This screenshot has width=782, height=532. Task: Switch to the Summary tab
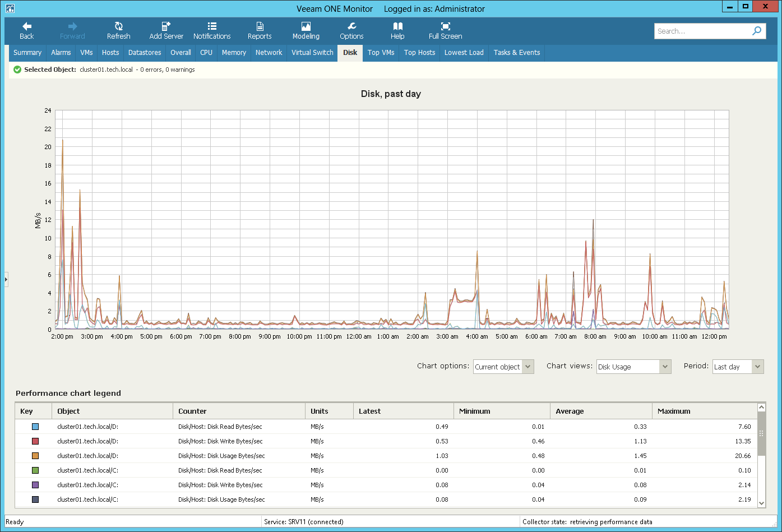tap(27, 53)
